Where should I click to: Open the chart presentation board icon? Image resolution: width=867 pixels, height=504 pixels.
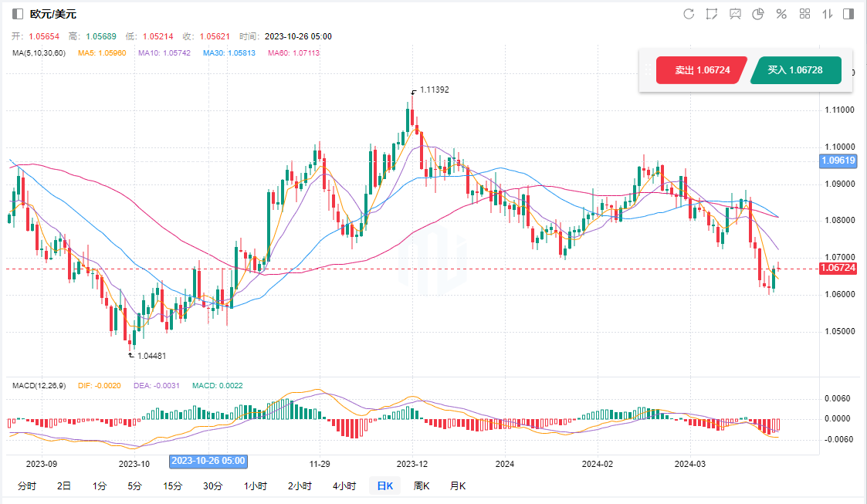coord(735,14)
